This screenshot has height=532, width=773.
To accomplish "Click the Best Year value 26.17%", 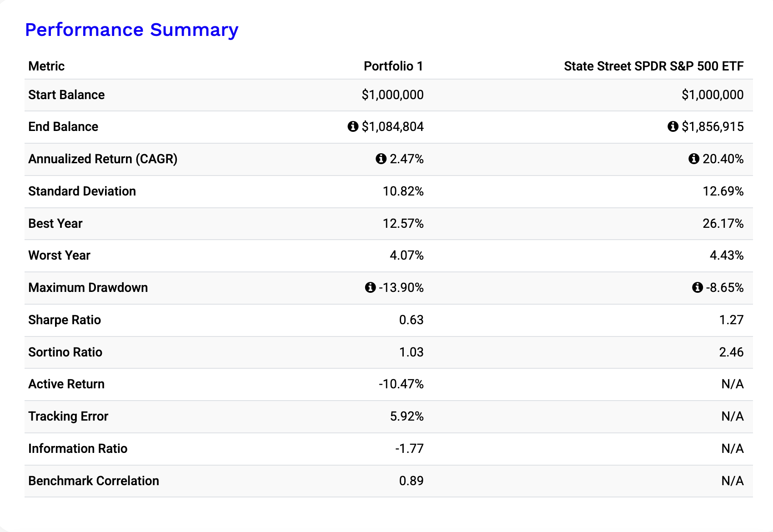I will point(723,224).
